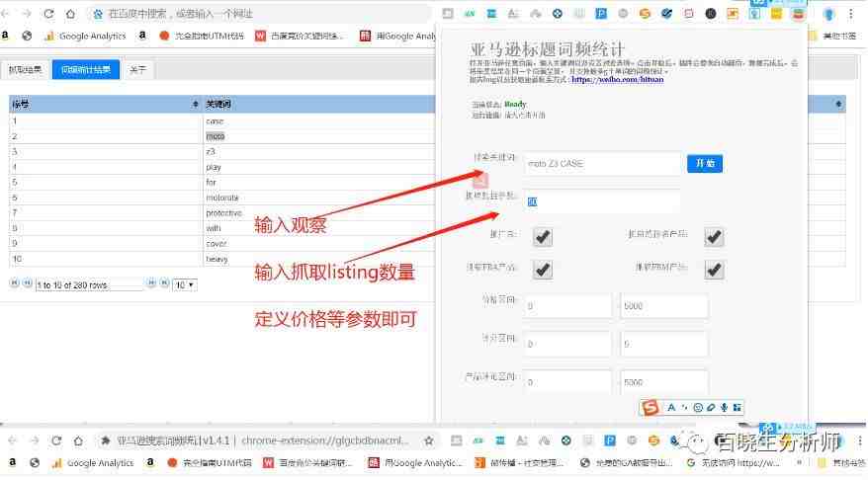
Task: Toggle the FBA products checkbox
Action: pyautogui.click(x=543, y=270)
